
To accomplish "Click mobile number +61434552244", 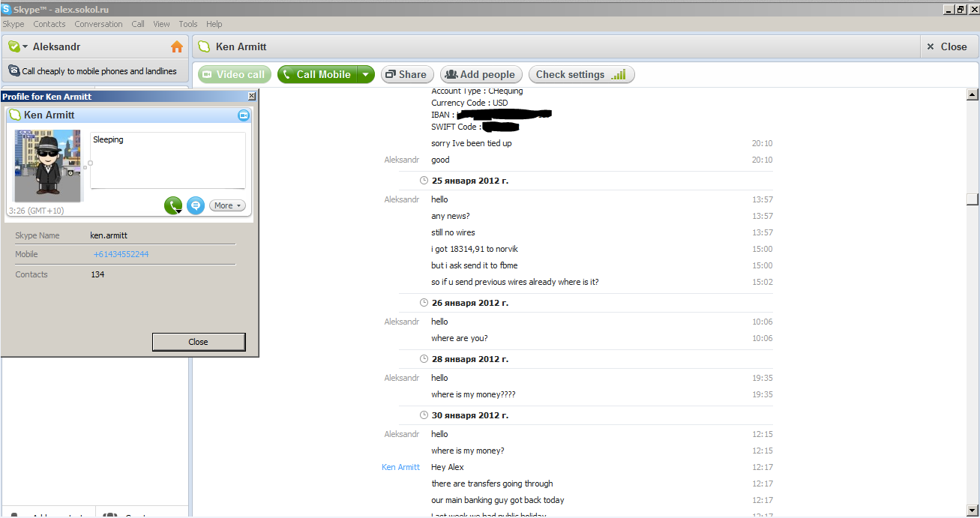I will coord(121,254).
